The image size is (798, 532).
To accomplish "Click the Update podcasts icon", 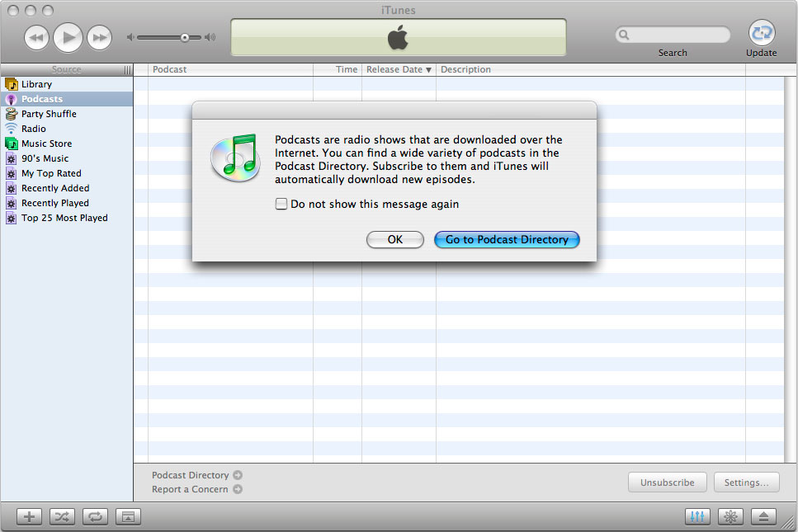I will coord(762,33).
